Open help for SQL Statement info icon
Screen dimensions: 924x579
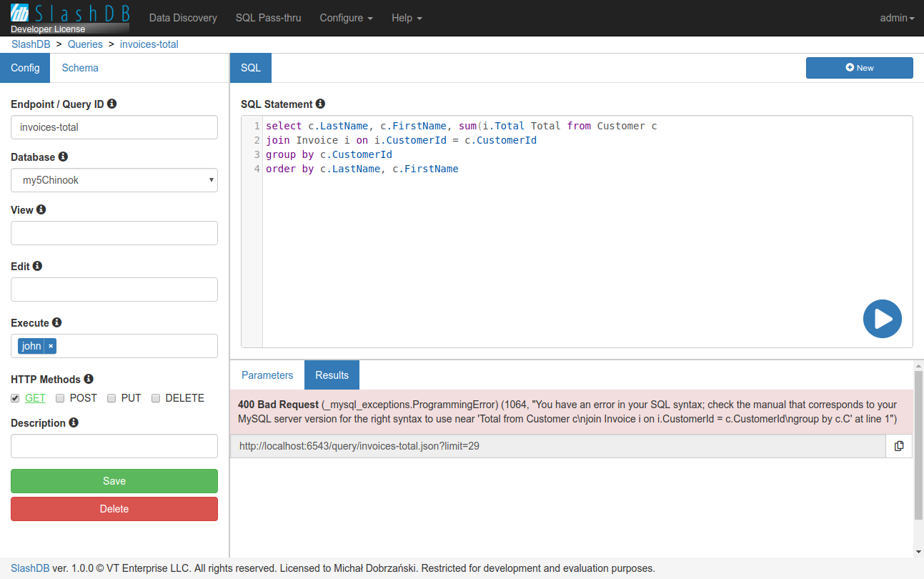(x=319, y=104)
